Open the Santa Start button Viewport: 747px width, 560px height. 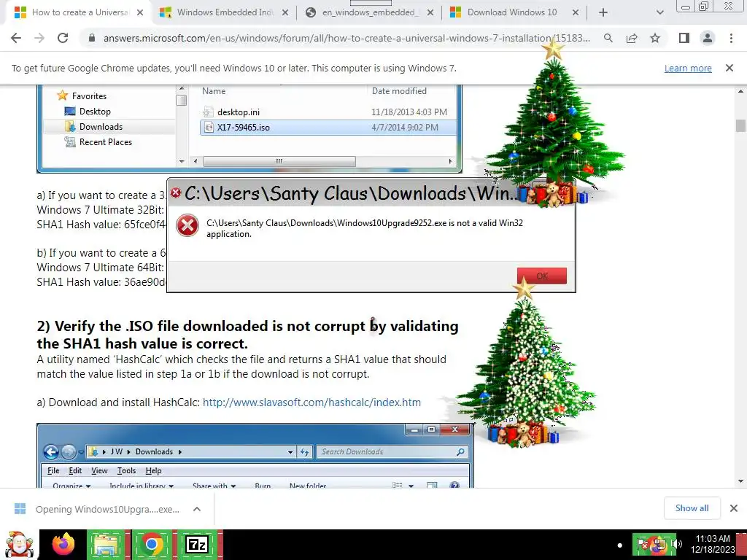tap(18, 545)
